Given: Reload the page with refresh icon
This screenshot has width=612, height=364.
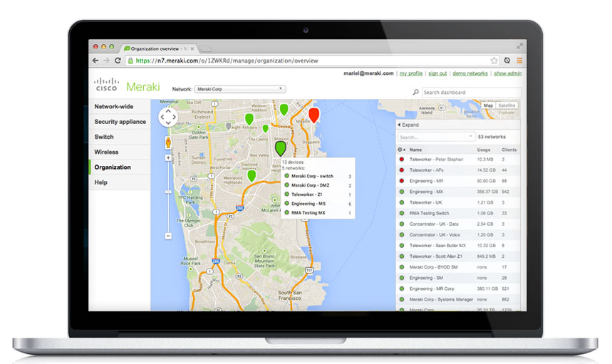Looking at the screenshot, I should point(118,61).
